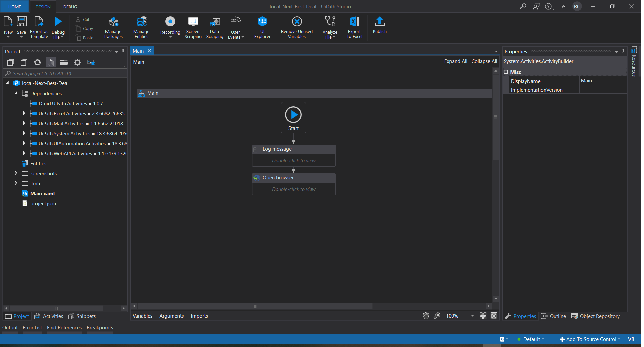Remove Unused Variables
The height and width of the screenshot is (347, 644).
coord(297,27)
